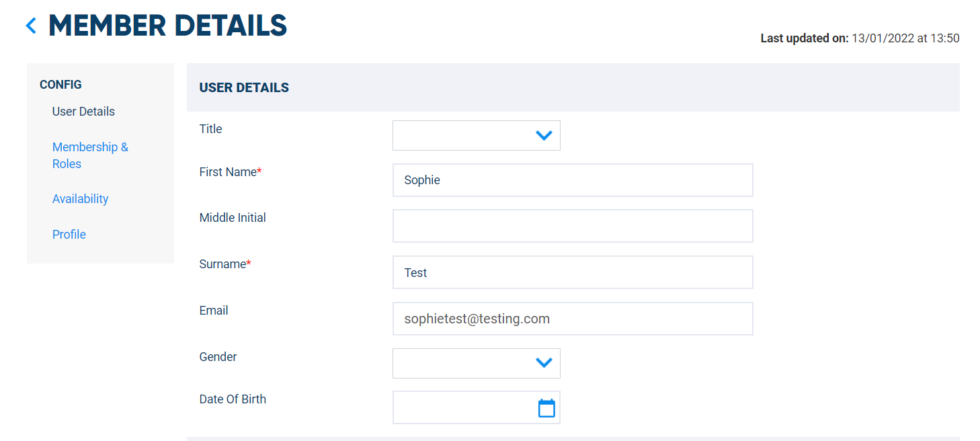Image resolution: width=980 pixels, height=441 pixels.
Task: Open the Membership & Roles section
Action: (x=90, y=155)
